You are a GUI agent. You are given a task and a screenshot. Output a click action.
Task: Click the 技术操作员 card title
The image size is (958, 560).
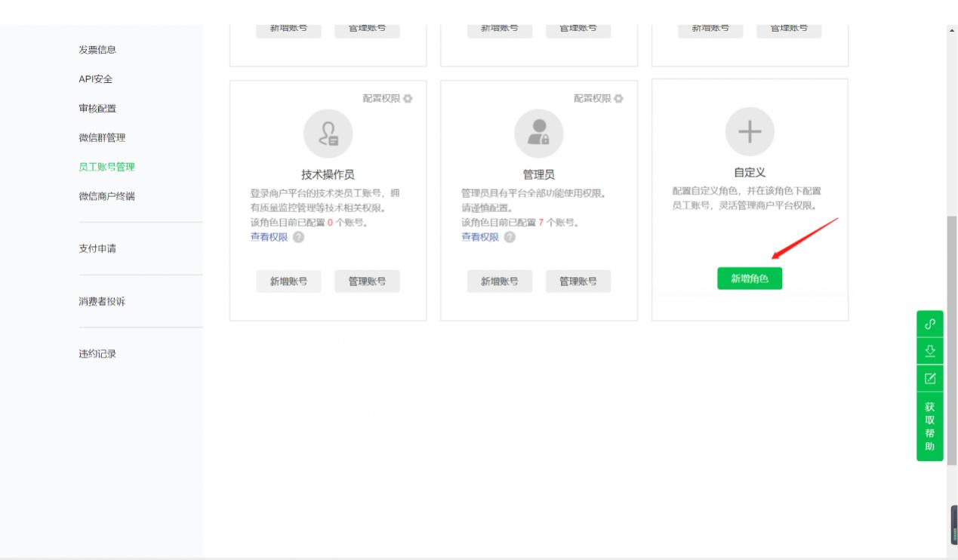(x=328, y=175)
